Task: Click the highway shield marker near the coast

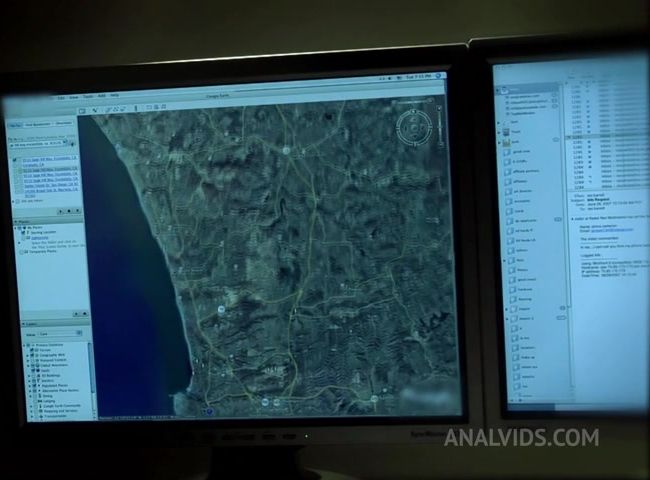Action: pyautogui.click(x=221, y=309)
